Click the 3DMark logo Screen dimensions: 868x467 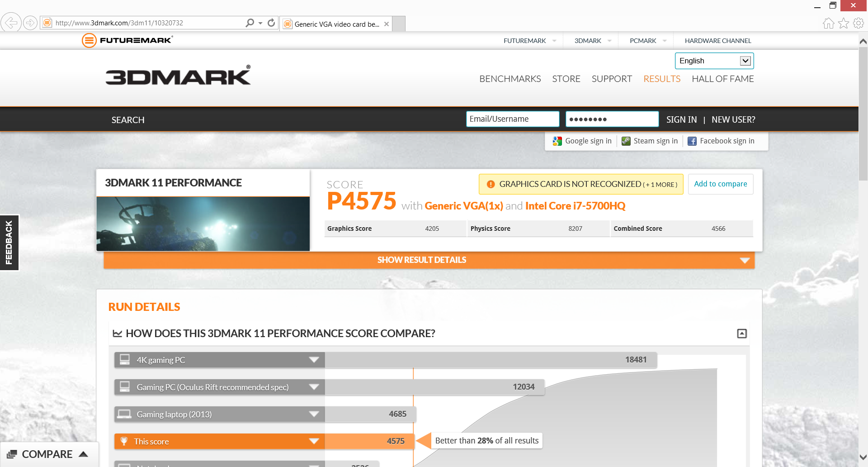[178, 75]
